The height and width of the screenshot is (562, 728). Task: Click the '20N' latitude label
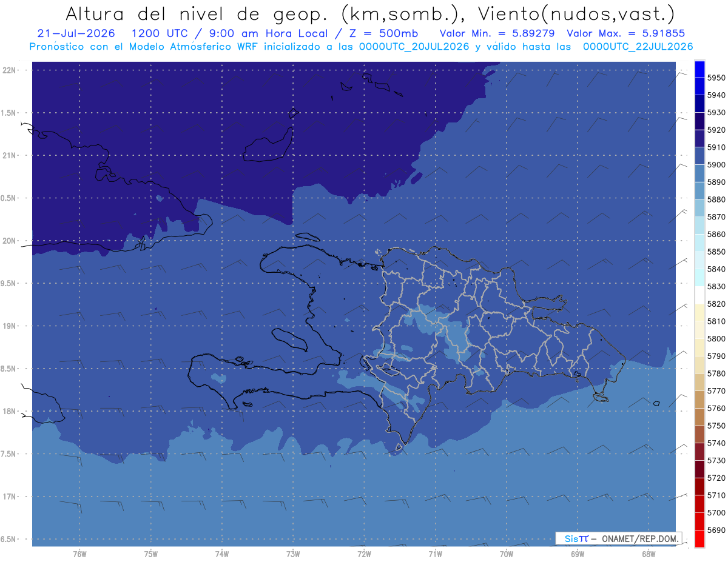pos(10,241)
